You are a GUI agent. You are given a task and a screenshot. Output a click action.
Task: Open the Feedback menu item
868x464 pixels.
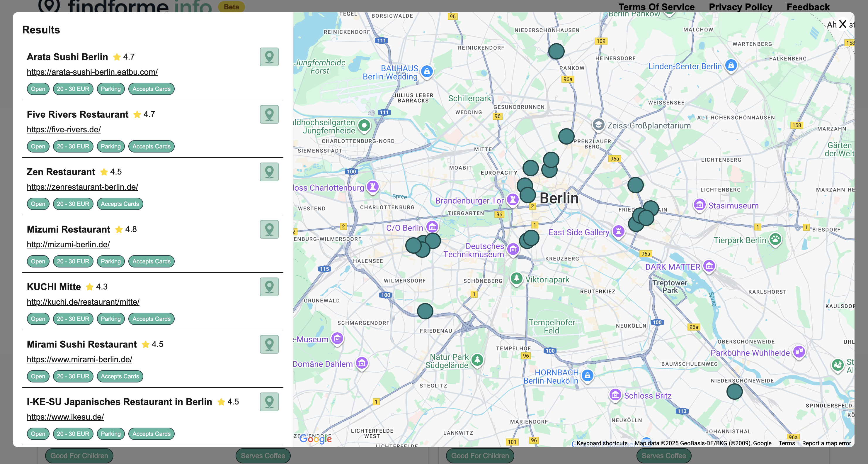click(808, 7)
